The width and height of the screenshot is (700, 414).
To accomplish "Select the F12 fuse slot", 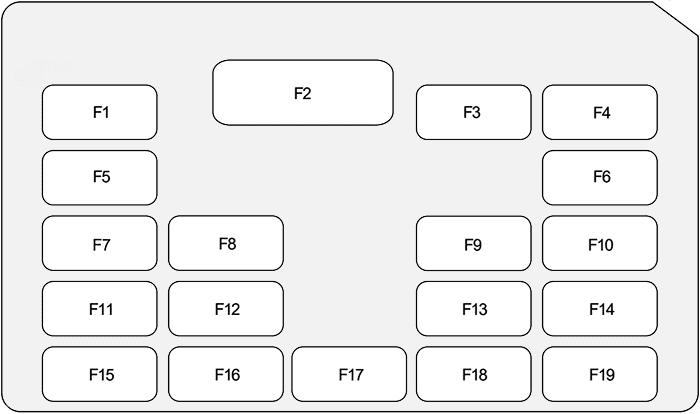I will pyautogui.click(x=226, y=309).
